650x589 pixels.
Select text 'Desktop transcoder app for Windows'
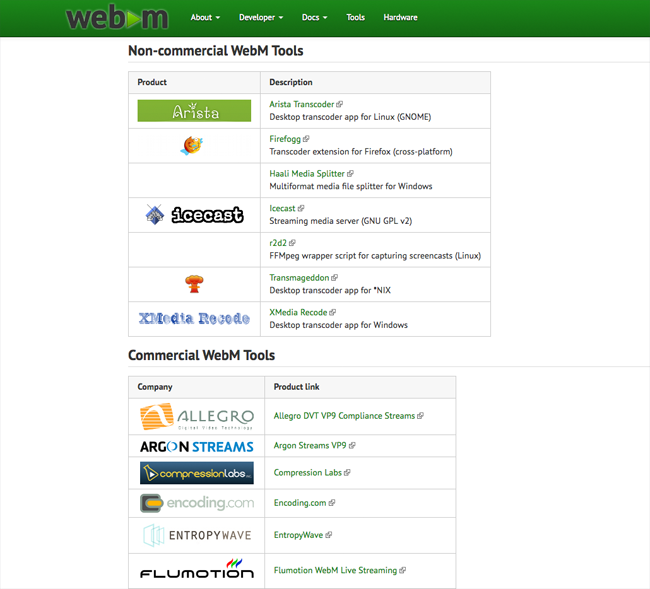pyautogui.click(x=338, y=325)
